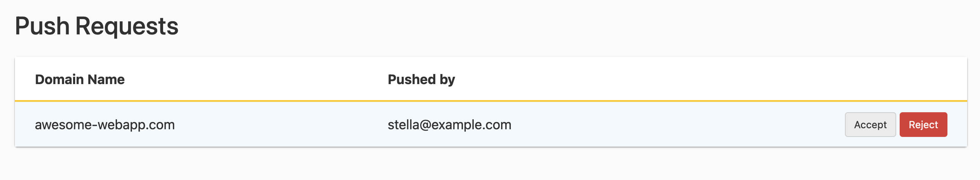Screen dimensions: 980x180
Task: Click Accept in the awesome-webapp.com row
Action: pyautogui.click(x=870, y=125)
